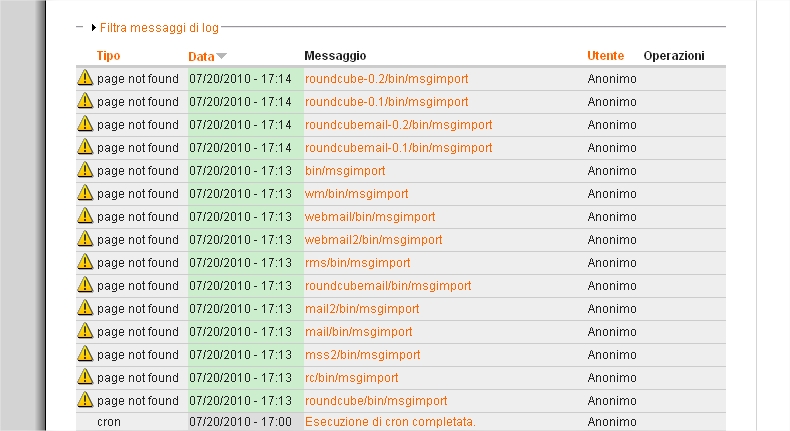Screen dimensions: 790x431
Task: Sort log entries by Data header
Action: pyautogui.click(x=201, y=56)
